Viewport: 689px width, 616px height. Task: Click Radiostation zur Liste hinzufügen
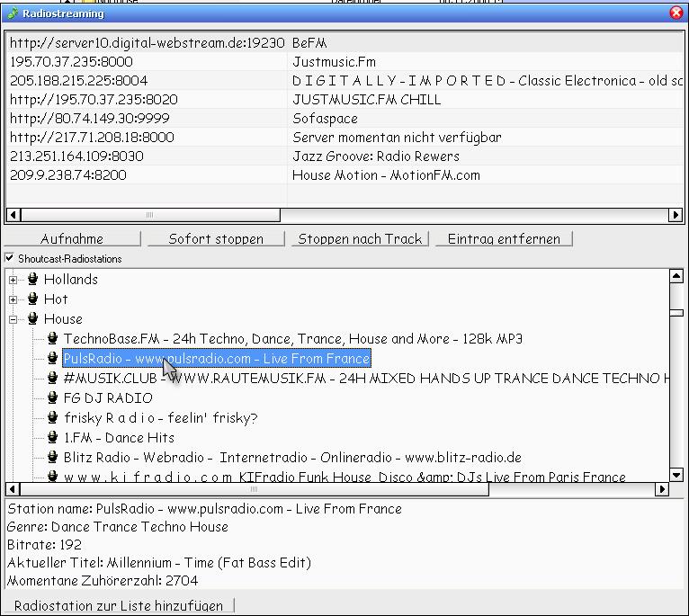(x=119, y=606)
